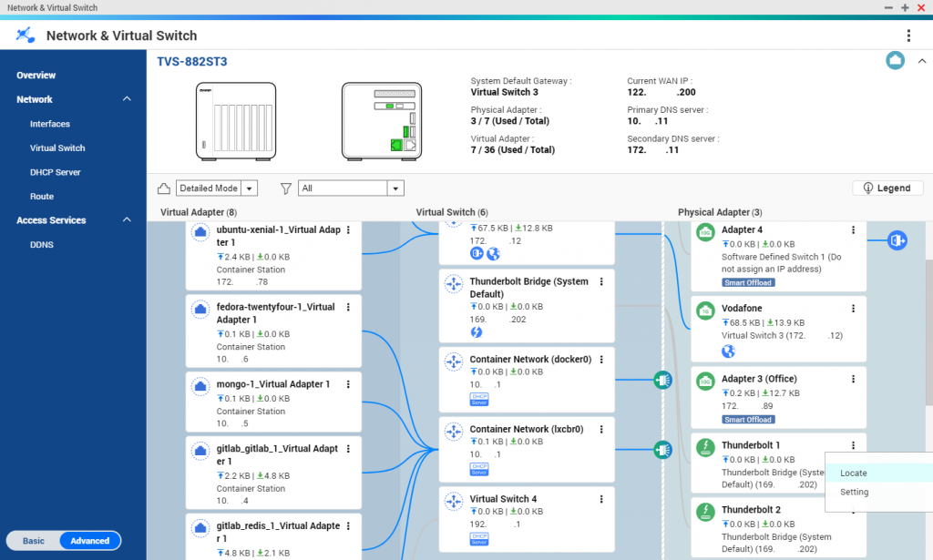The width and height of the screenshot is (933, 560).
Task: Click the DHCP Server badge on Container Network docker0
Action: (x=478, y=398)
